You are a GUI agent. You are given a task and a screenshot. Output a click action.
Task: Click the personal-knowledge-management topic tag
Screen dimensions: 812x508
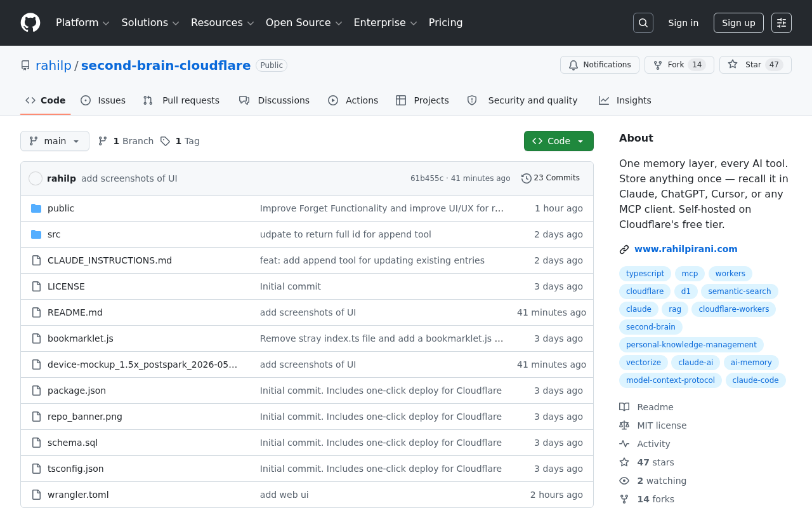pos(691,345)
